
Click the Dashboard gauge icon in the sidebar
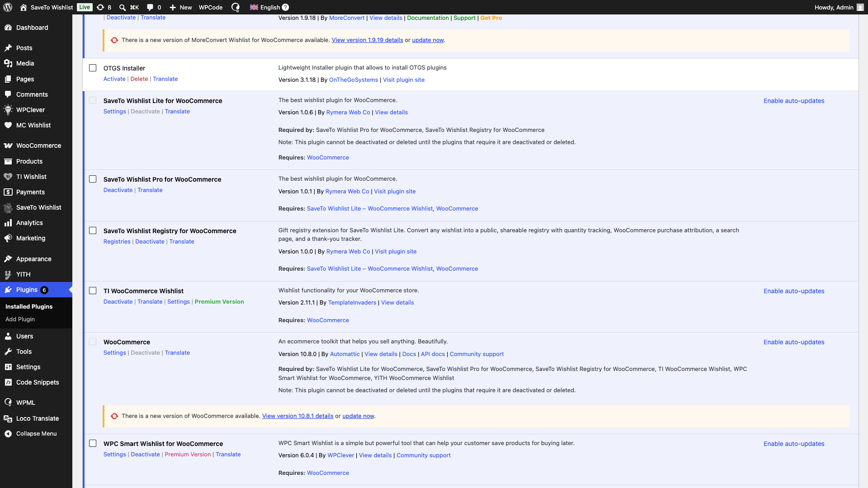[8, 28]
